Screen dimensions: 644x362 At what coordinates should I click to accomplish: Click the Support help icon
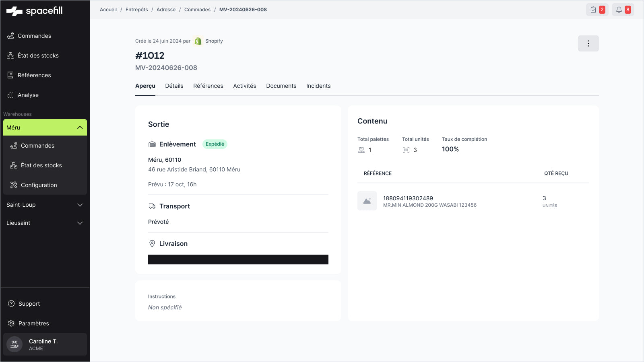tap(11, 304)
